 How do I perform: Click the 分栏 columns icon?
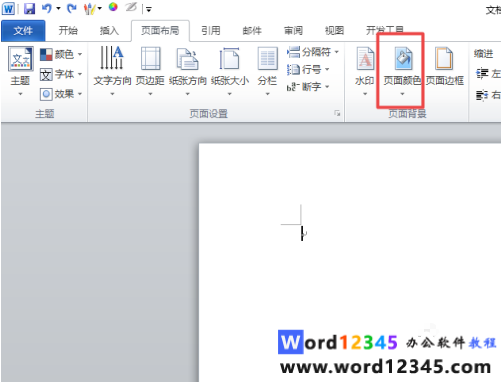coord(267,58)
